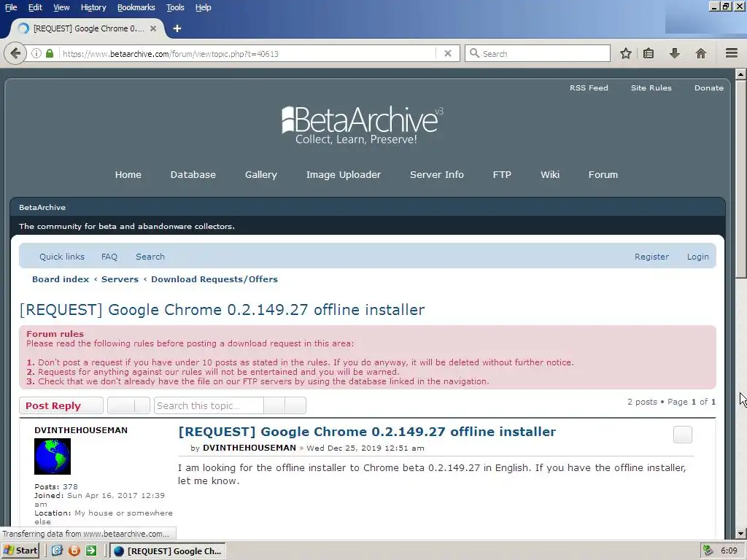Go to Home in site navigation

click(x=128, y=175)
